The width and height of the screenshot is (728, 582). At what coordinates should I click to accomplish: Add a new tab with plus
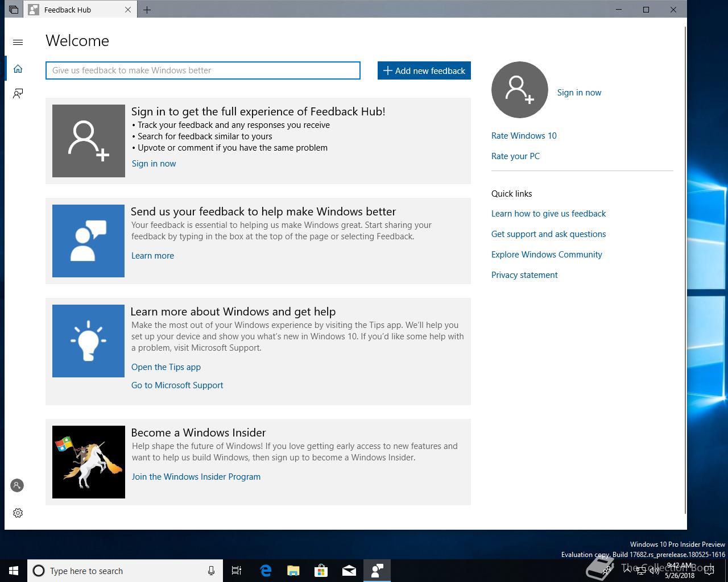point(147,10)
